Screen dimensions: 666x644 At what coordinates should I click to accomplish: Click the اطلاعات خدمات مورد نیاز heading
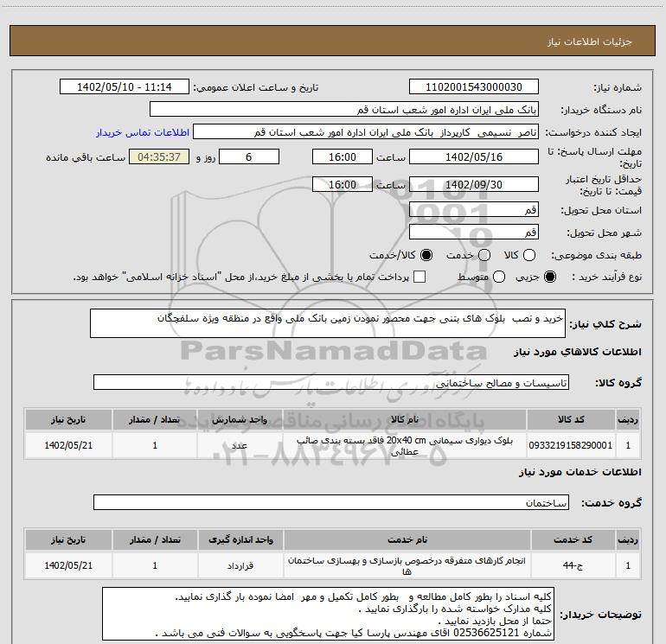pyautogui.click(x=580, y=472)
